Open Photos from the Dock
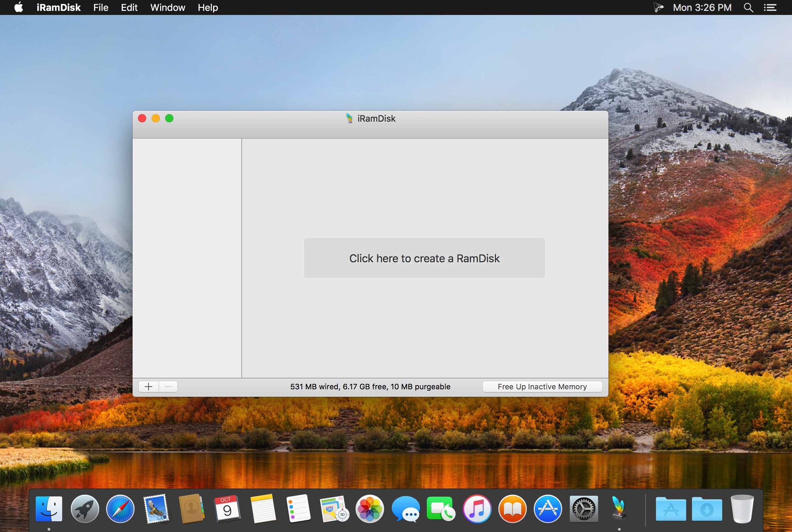This screenshot has height=532, width=792. (x=370, y=509)
